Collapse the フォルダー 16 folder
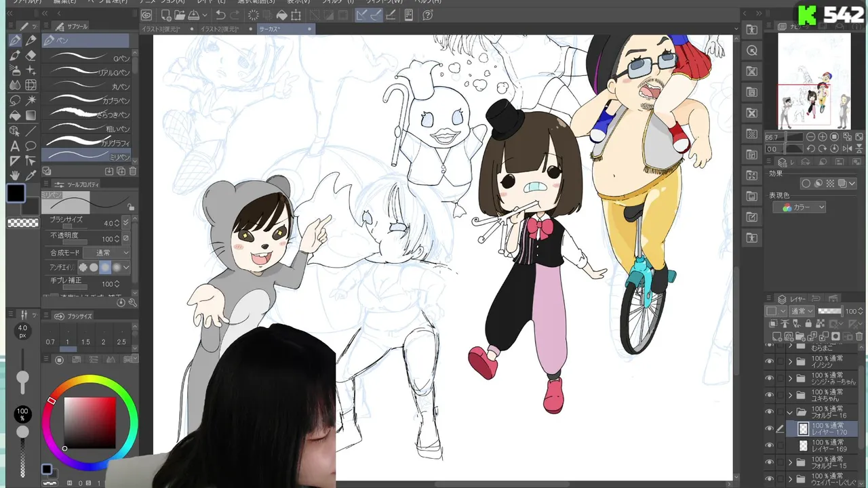The height and width of the screenshot is (488, 868). (x=790, y=412)
